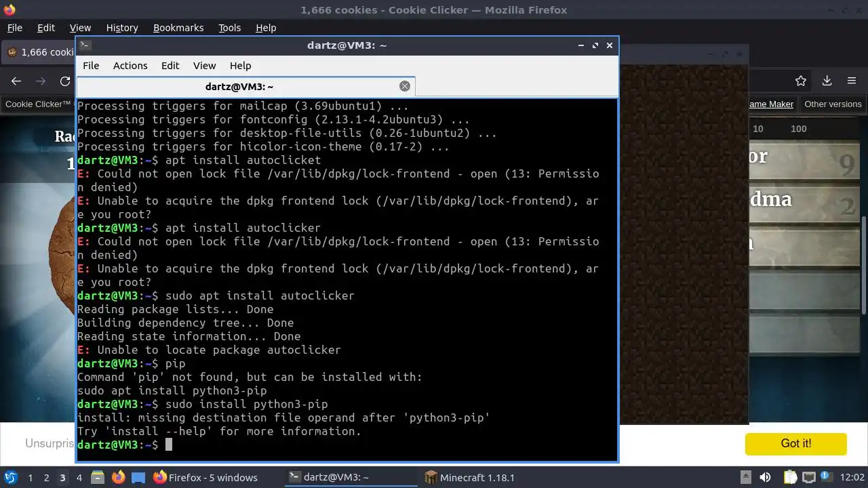Open the Firefox File menu
The image size is (868, 488).
(x=14, y=28)
